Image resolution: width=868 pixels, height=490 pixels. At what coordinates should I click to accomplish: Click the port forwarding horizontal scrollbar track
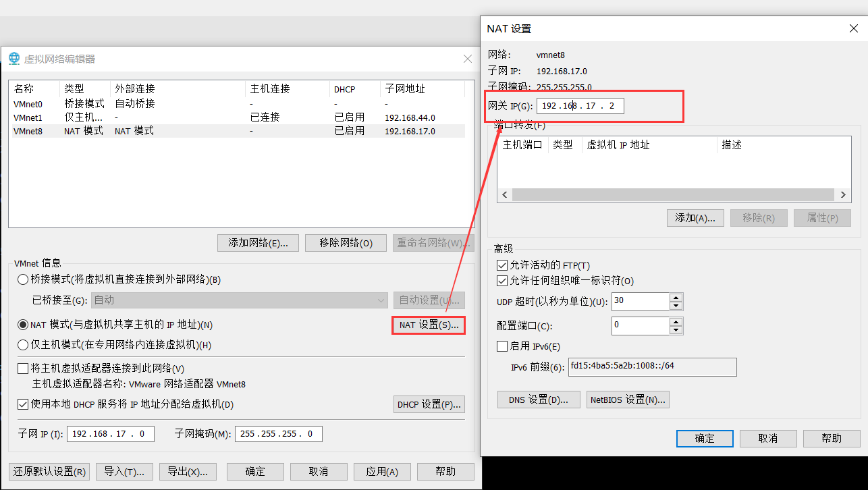[674, 194]
